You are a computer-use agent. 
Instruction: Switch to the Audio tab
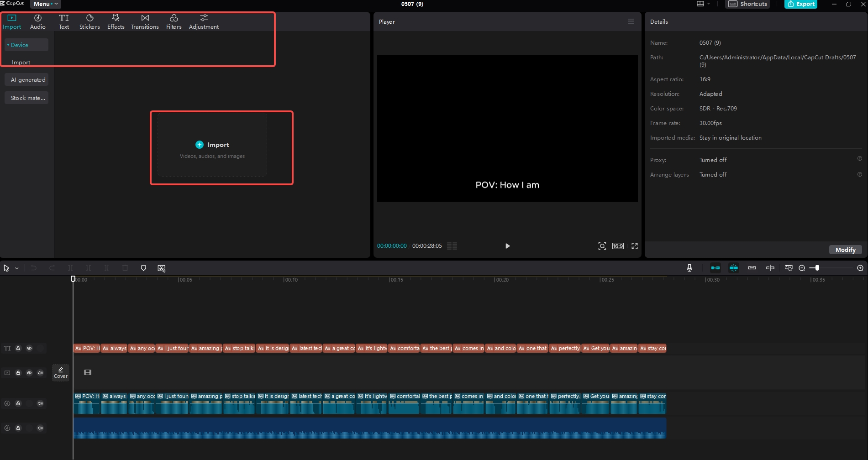point(37,21)
